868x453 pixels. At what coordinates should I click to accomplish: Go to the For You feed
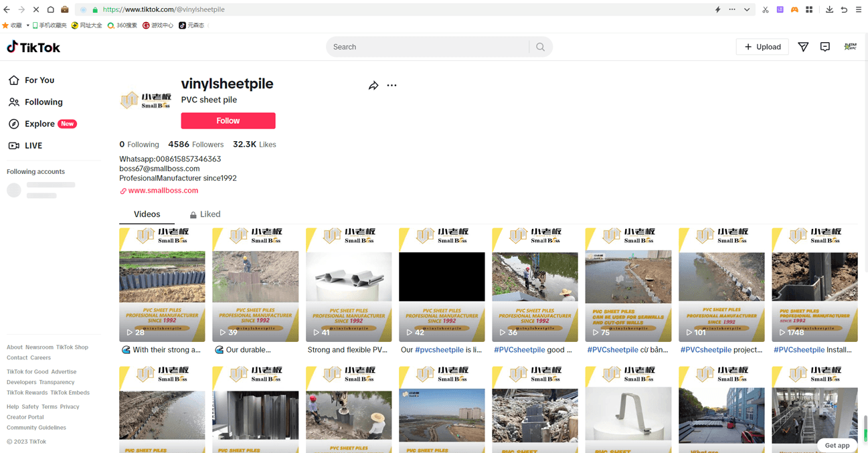pos(31,80)
